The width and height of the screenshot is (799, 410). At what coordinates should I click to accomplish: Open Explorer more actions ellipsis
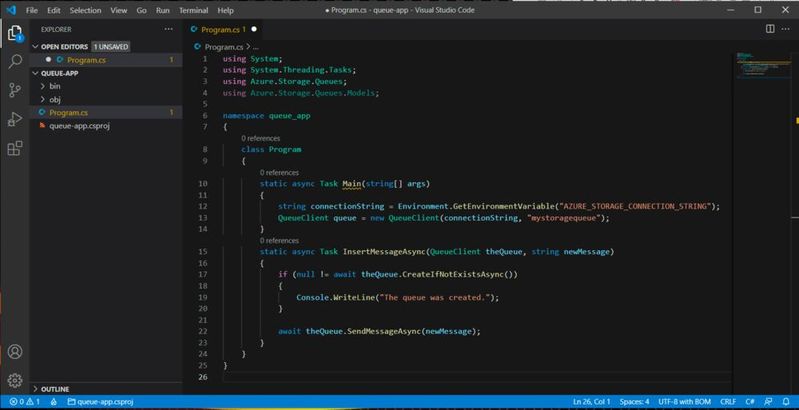pyautogui.click(x=168, y=30)
